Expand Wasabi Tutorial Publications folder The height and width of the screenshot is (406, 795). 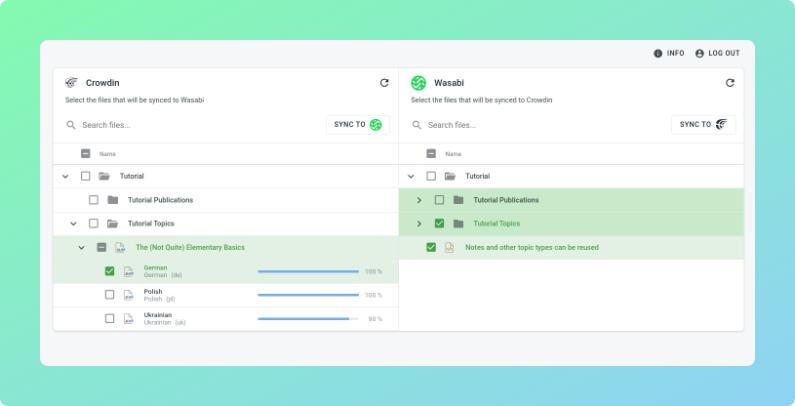[419, 200]
